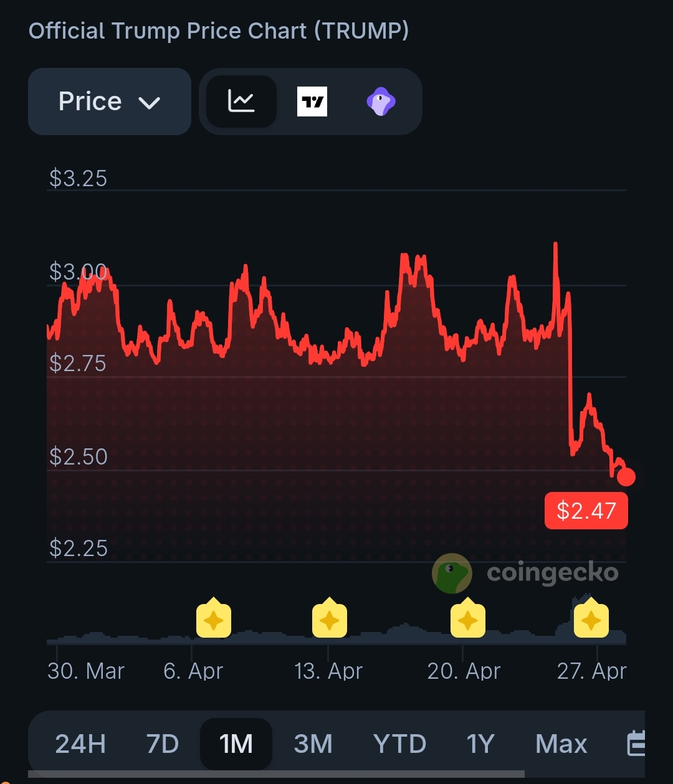673x784 pixels.
Task: Select the 1M time range tab
Action: pyautogui.click(x=236, y=744)
